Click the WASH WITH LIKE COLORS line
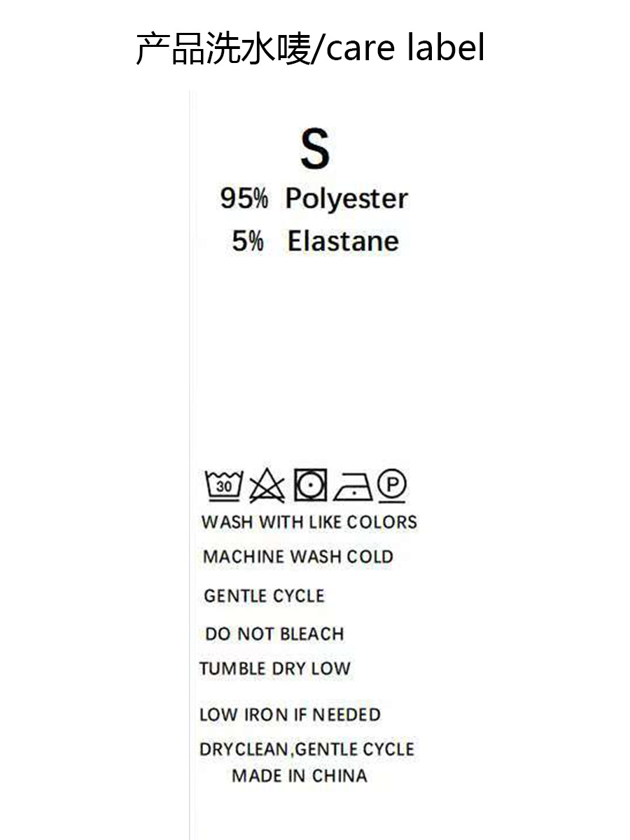Image resolution: width=630 pixels, height=840 pixels. pos(309,522)
